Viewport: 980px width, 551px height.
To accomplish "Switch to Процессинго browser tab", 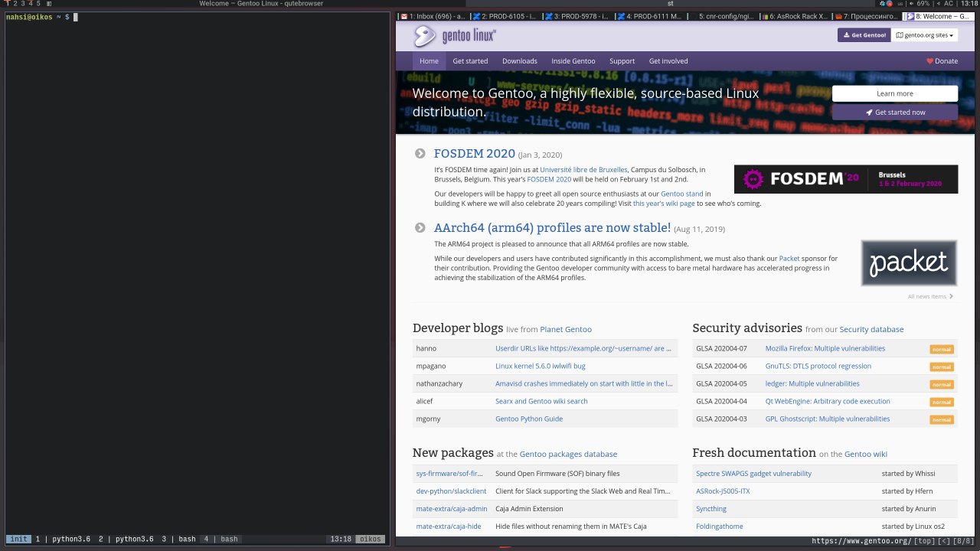I will (867, 16).
